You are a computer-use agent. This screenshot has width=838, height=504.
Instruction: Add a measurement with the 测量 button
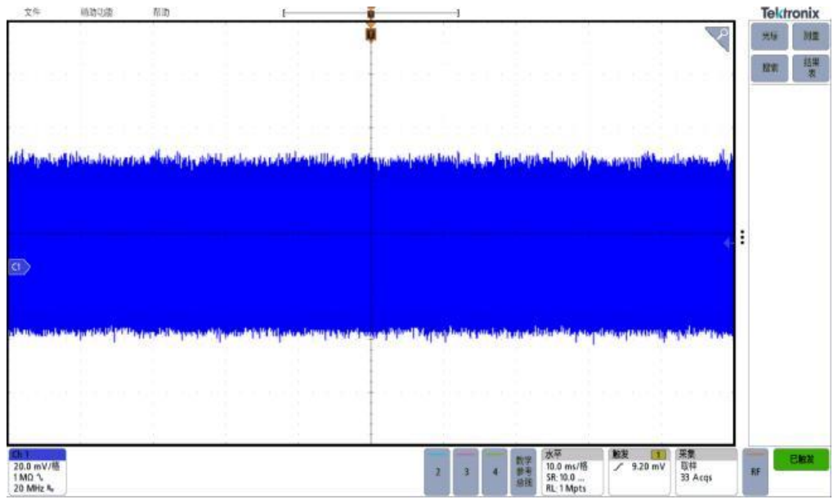pyautogui.click(x=811, y=36)
